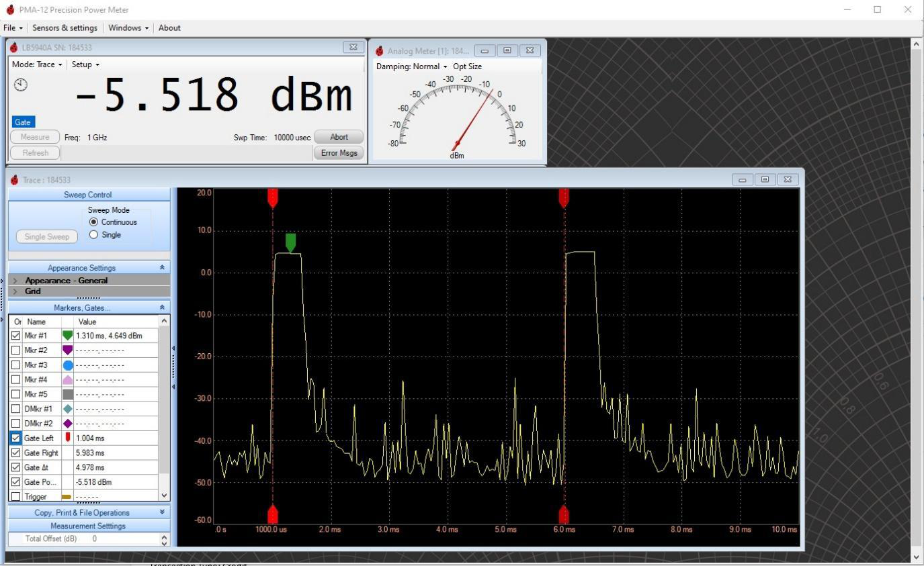Select the gray square Mkr #5 icon
The image size is (924, 566).
67,395
